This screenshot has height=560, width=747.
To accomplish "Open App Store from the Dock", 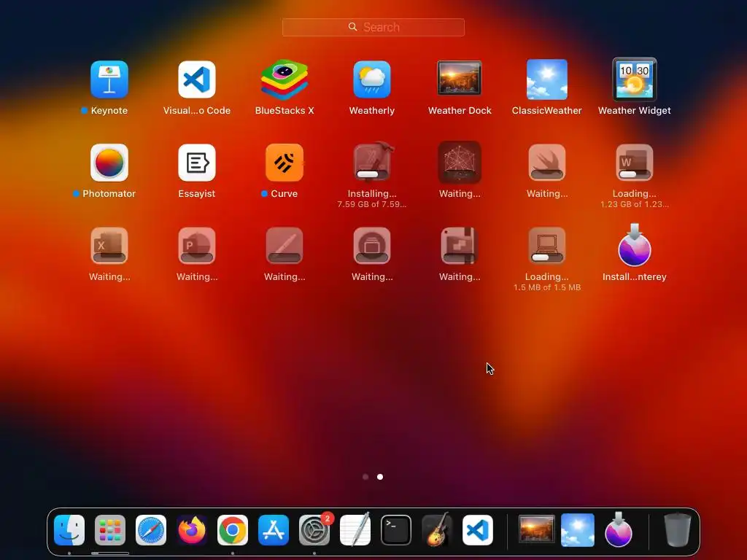I will (x=274, y=530).
